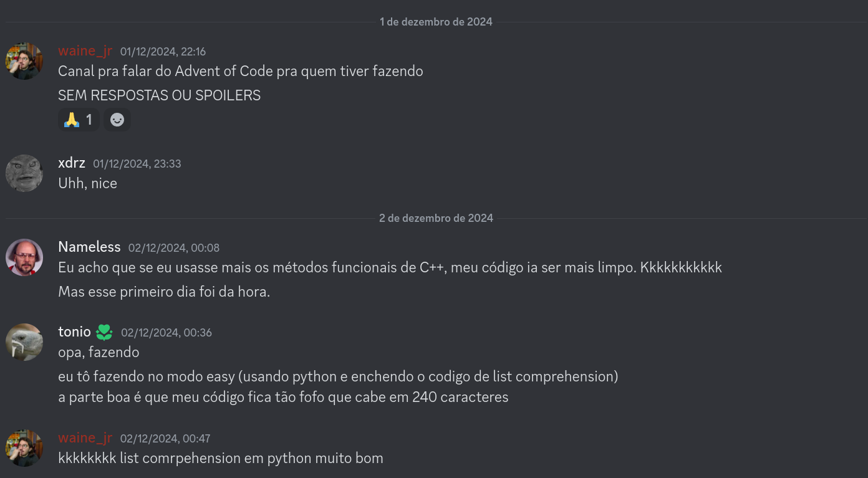Click the waine_jr username at 00:47
This screenshot has height=478, width=868.
pos(85,438)
